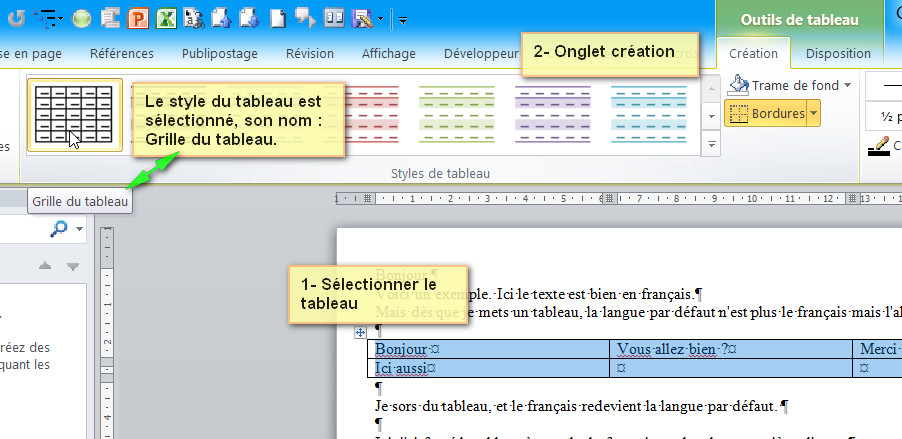Click the two-page view icon
This screenshot has width=902, height=439.
tap(334, 18)
